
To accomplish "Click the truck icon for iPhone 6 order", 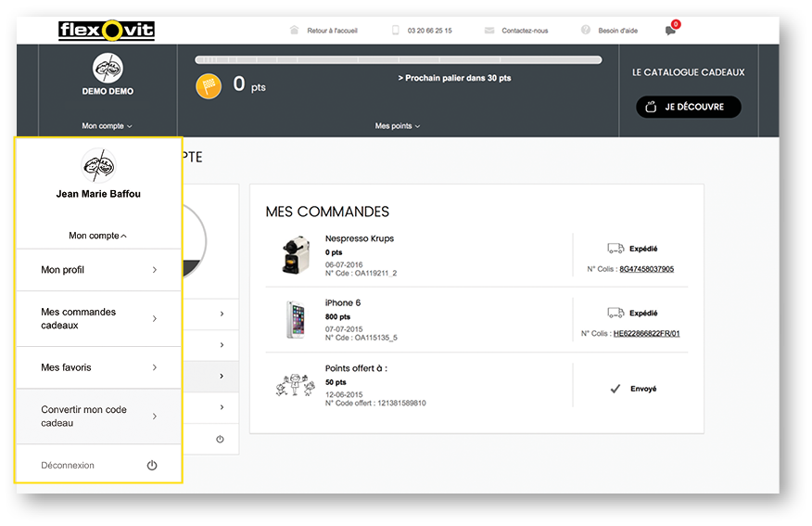I will click(x=615, y=313).
